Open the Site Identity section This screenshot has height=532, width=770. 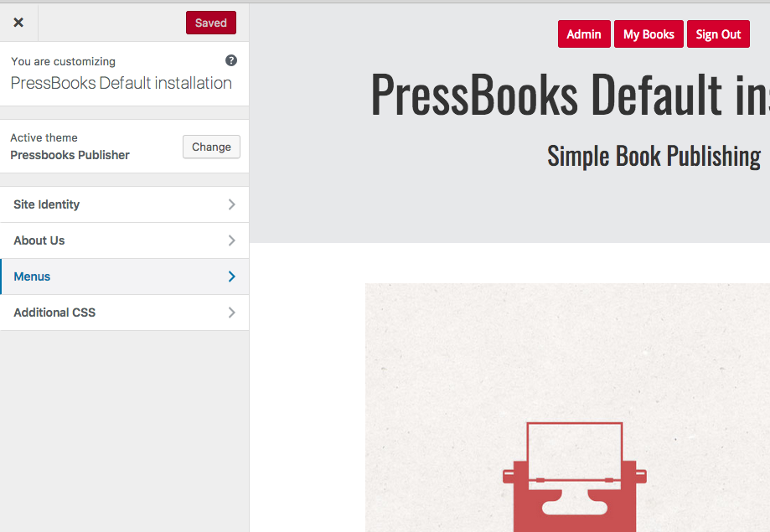pyautogui.click(x=124, y=204)
